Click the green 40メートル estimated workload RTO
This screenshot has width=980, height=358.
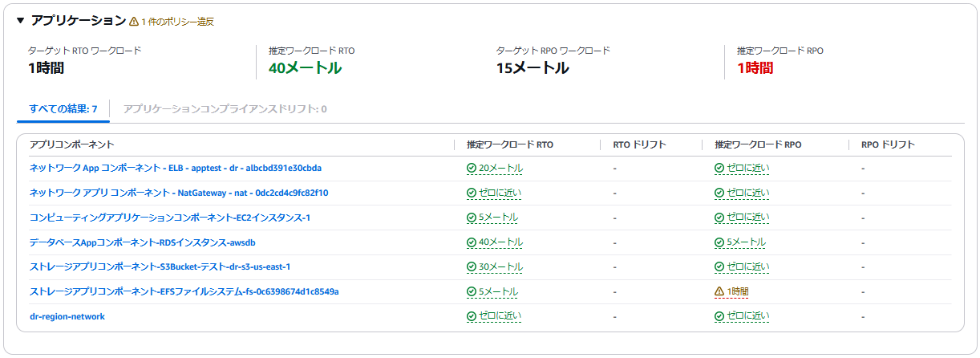click(x=305, y=68)
